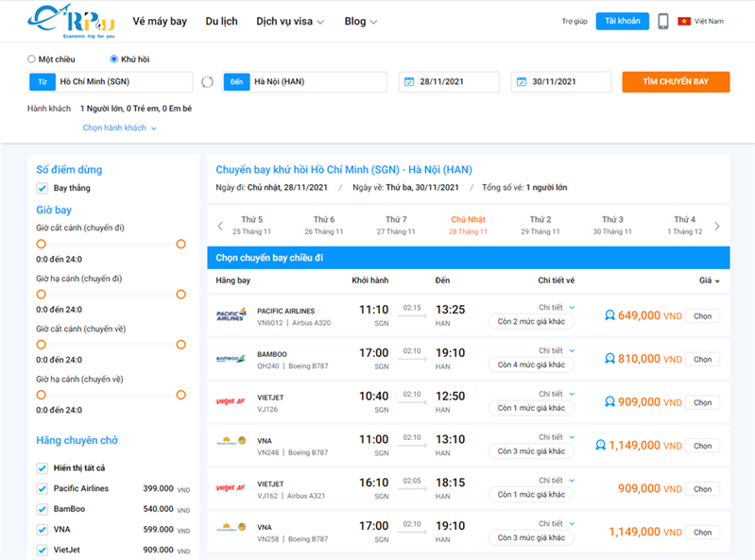The height and width of the screenshot is (560, 755).
Task: Click Vietjet logo in VJ126 row
Action: 231,401
